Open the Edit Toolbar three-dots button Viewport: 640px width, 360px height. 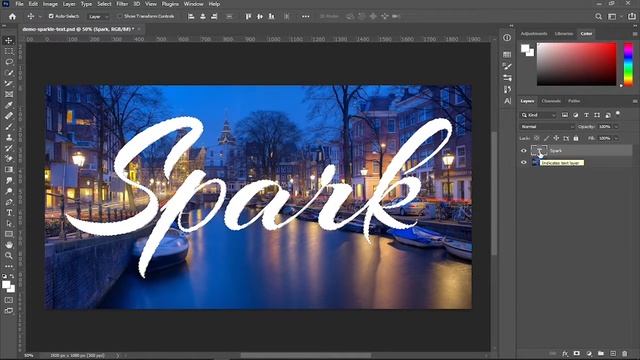tap(9, 266)
